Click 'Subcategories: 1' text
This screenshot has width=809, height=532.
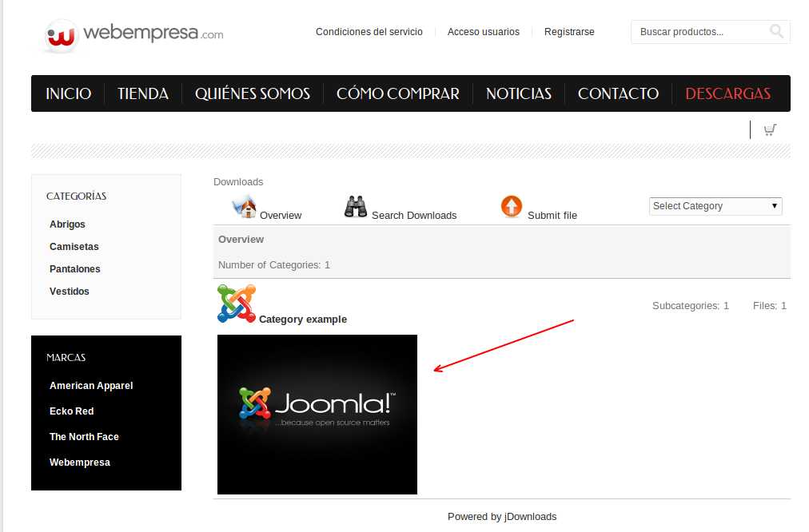tap(691, 306)
